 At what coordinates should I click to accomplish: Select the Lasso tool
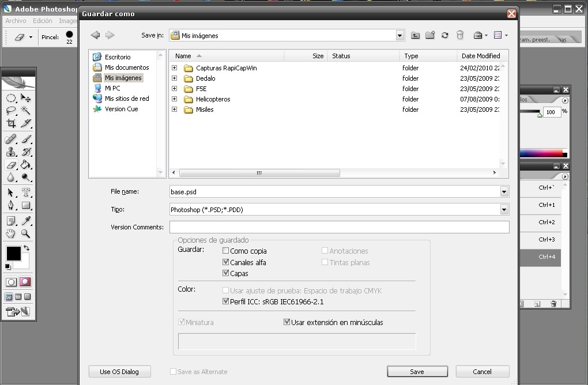click(x=11, y=111)
